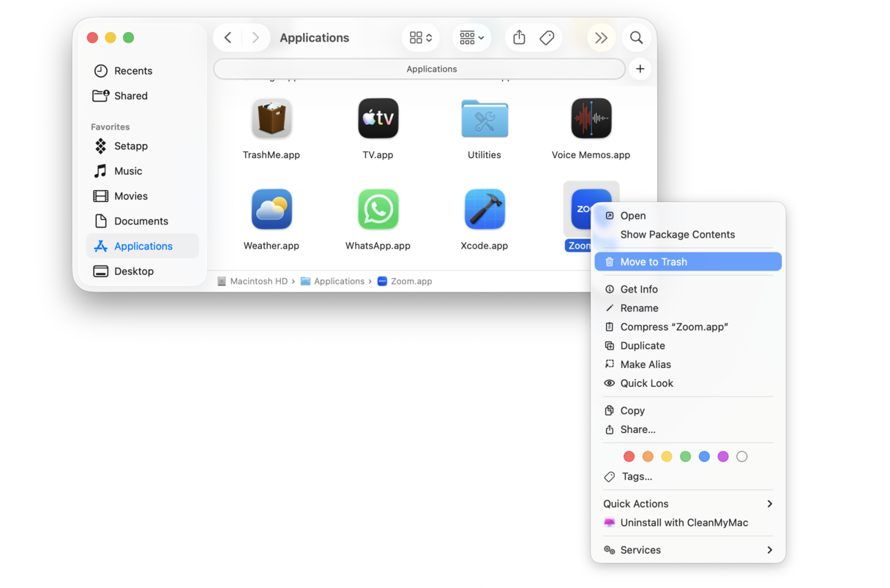The image size is (890, 588).
Task: Open the Utilities folder icon
Action: [x=485, y=118]
